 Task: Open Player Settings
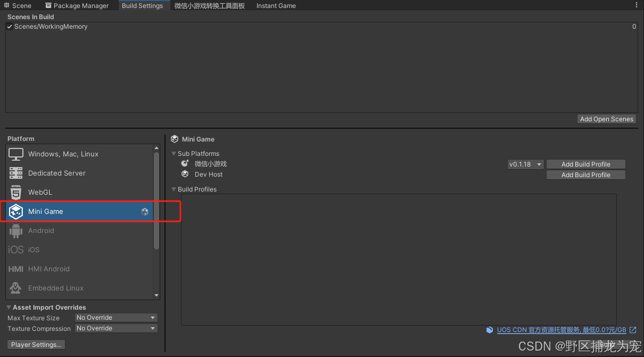click(x=36, y=345)
